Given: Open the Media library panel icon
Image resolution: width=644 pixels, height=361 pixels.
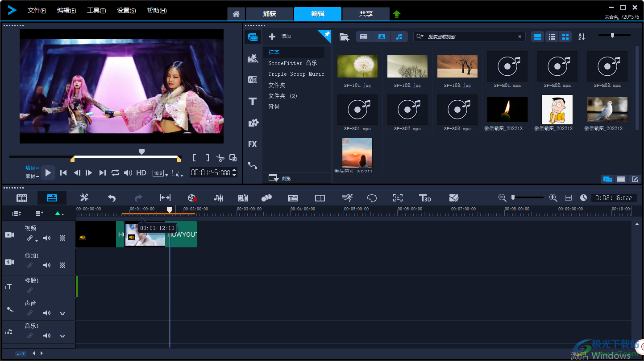Looking at the screenshot, I should [253, 37].
